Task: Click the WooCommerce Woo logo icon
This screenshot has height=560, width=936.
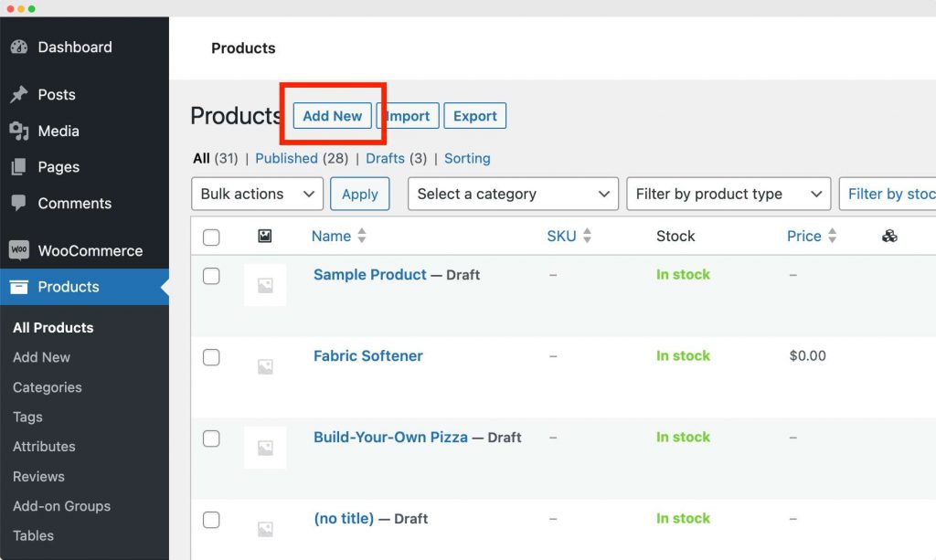Action: tap(19, 250)
